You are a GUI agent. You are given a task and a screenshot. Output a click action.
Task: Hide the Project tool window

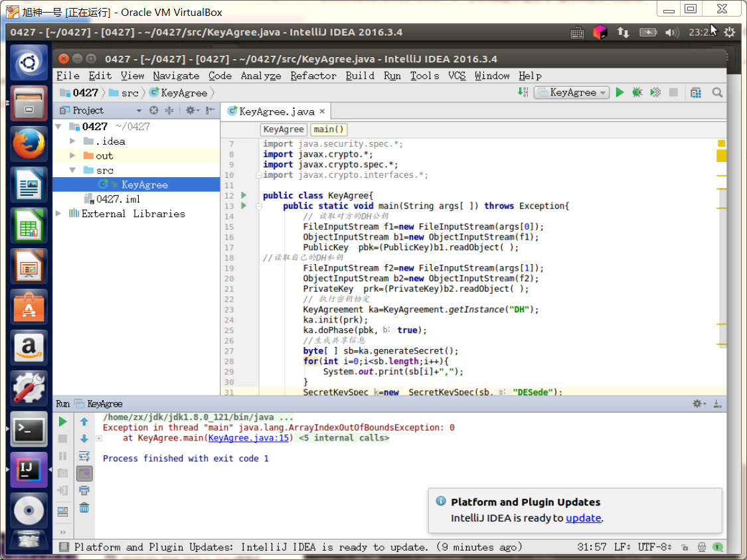(210, 111)
